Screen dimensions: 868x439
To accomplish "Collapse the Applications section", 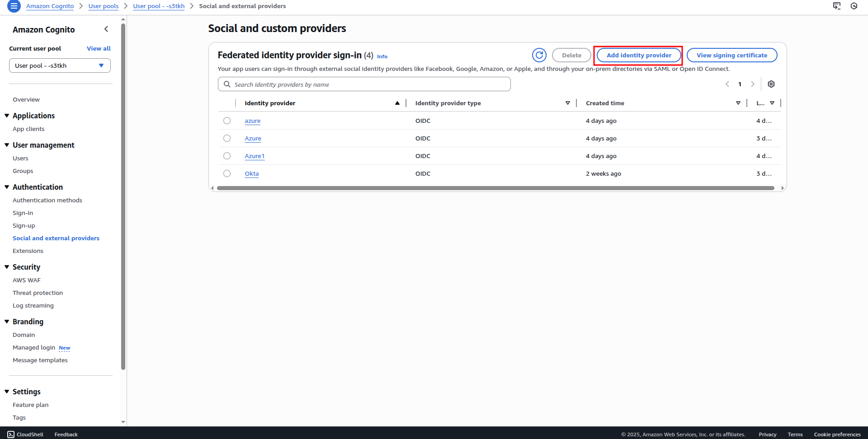I will click(7, 116).
